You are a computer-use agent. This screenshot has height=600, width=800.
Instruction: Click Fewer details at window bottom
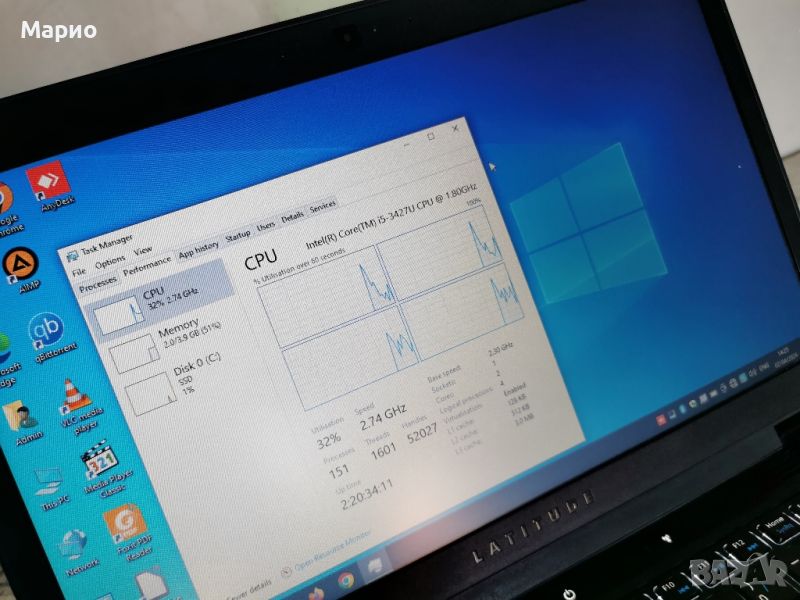pos(250,591)
